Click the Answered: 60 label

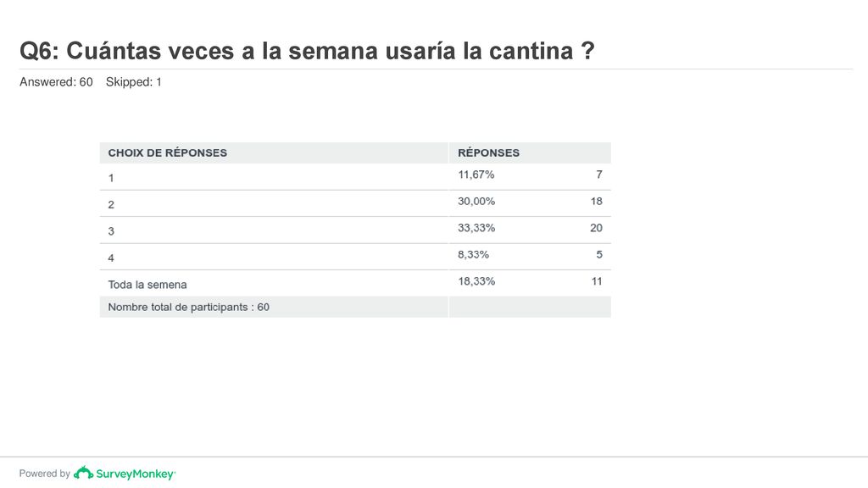[56, 82]
